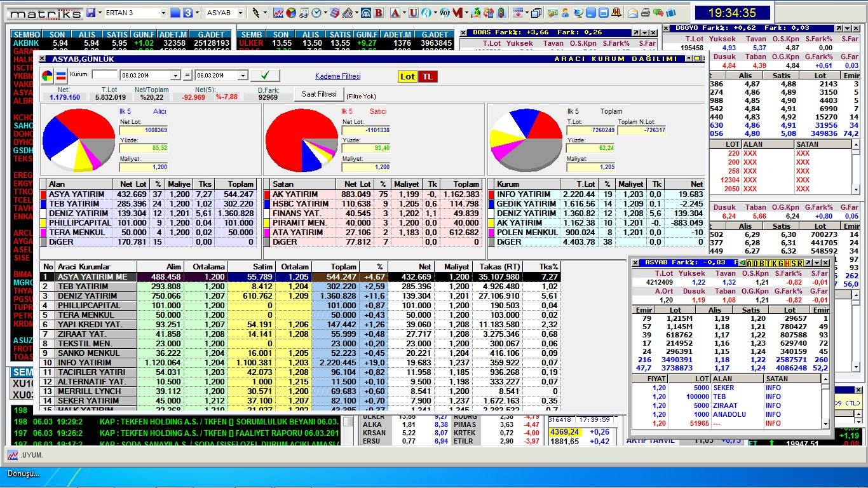This screenshot has height=488, width=868.
Task: Click the traffic light icon in toolbar
Action: 501,13
